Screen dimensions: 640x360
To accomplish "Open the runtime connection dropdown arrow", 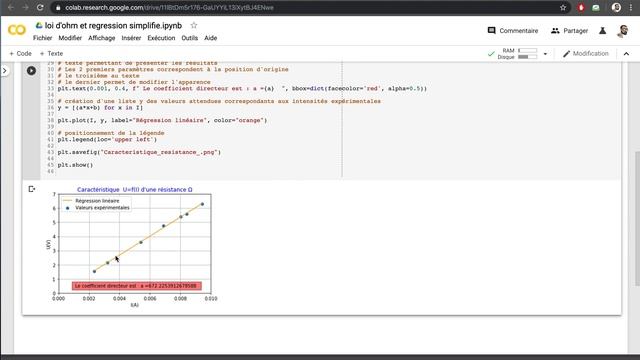I will coord(545,54).
